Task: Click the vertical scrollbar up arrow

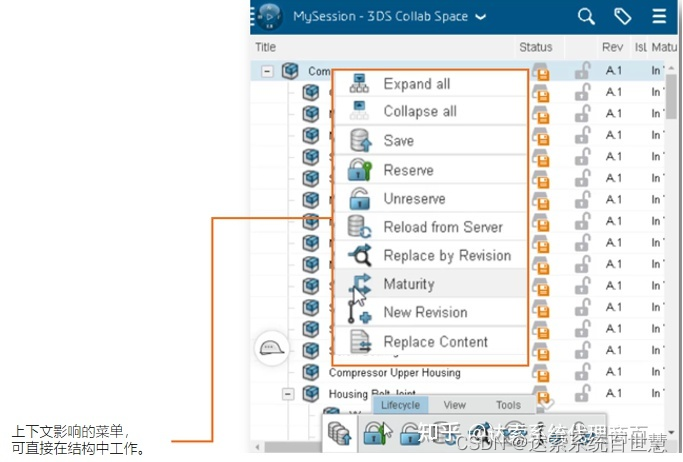Action: click(671, 67)
